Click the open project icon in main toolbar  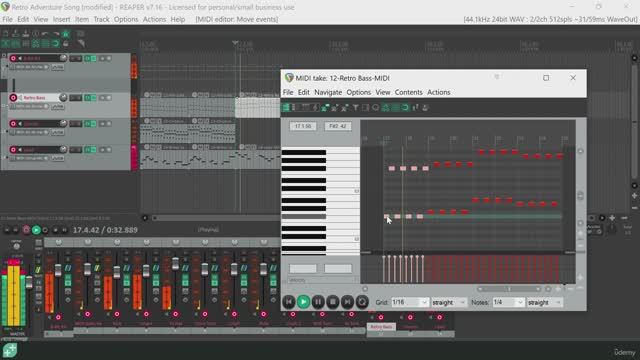click(15, 34)
